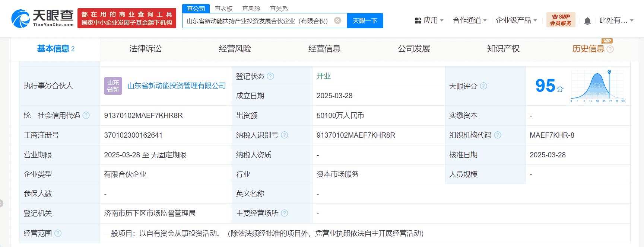
Task: Click the 天眼评分 score distribution chart
Action: pos(598,86)
